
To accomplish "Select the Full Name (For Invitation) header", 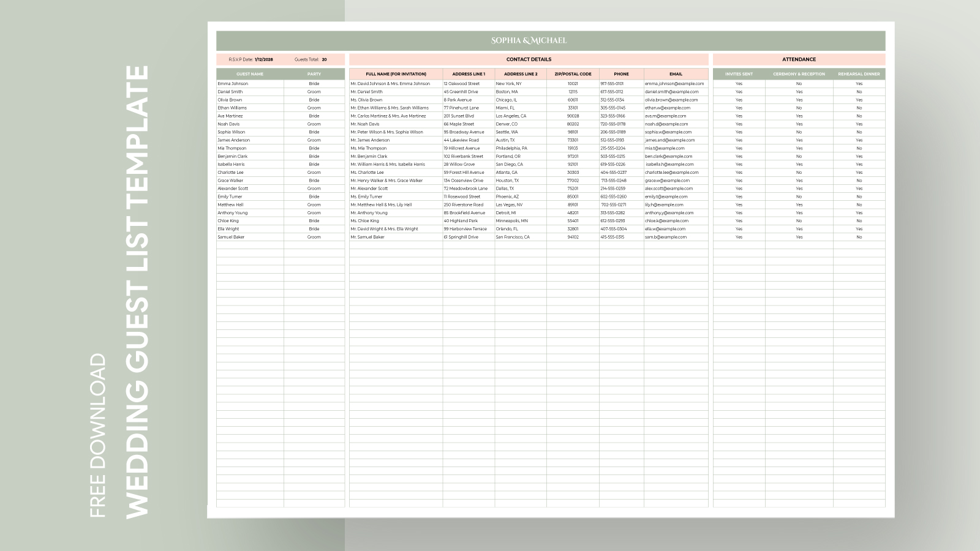I will 396,74.
